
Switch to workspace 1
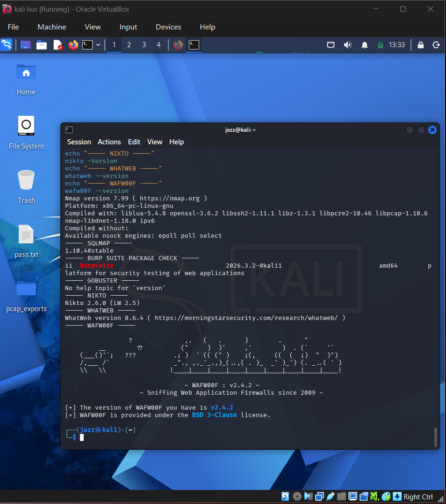(114, 45)
